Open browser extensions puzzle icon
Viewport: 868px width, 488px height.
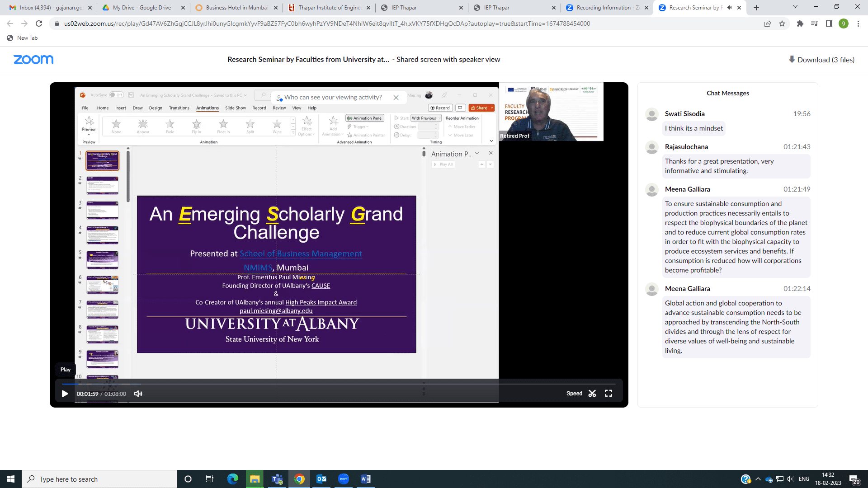click(800, 23)
